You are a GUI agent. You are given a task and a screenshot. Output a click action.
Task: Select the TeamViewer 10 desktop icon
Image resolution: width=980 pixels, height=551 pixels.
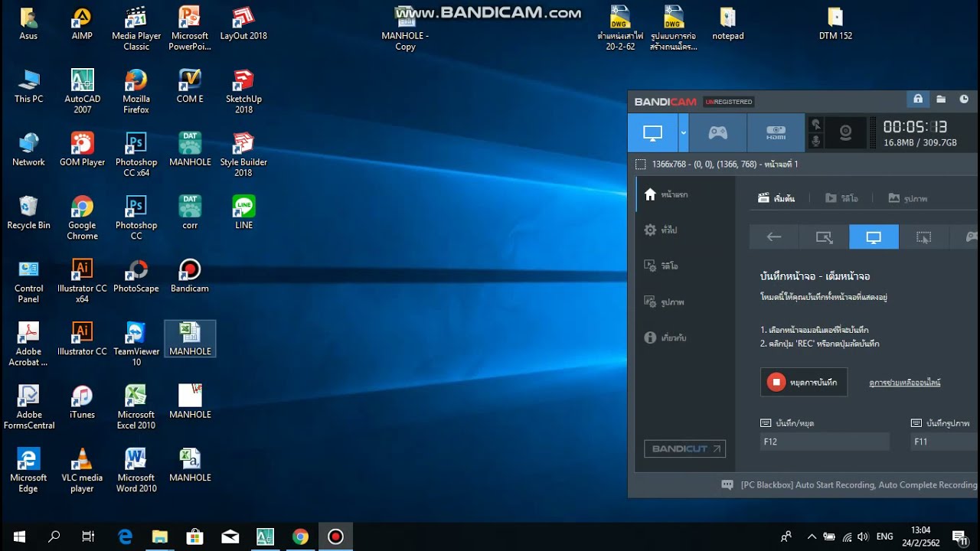point(136,344)
